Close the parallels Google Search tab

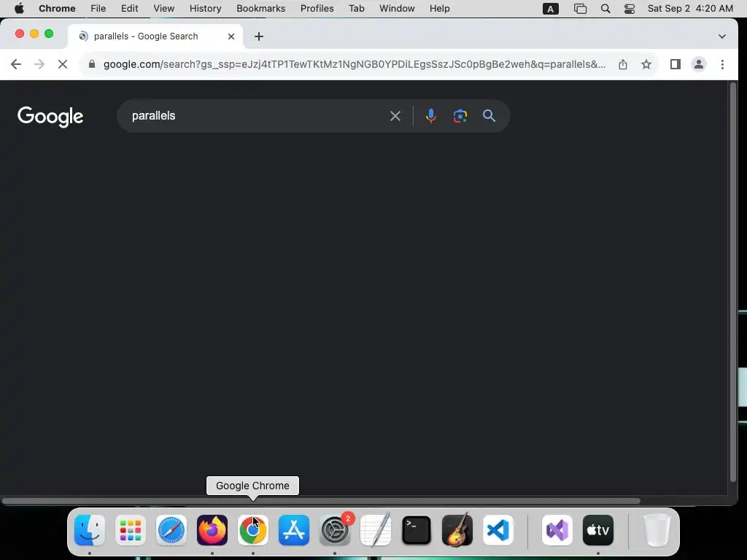231,36
